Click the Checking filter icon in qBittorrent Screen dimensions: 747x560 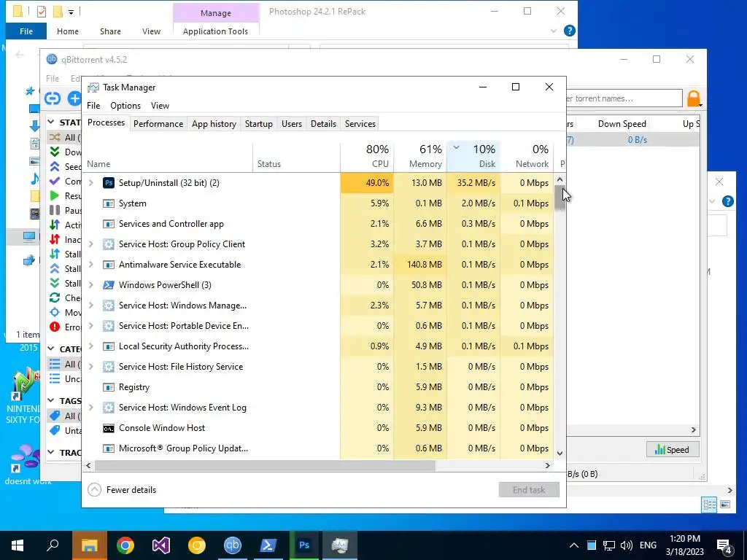click(55, 297)
